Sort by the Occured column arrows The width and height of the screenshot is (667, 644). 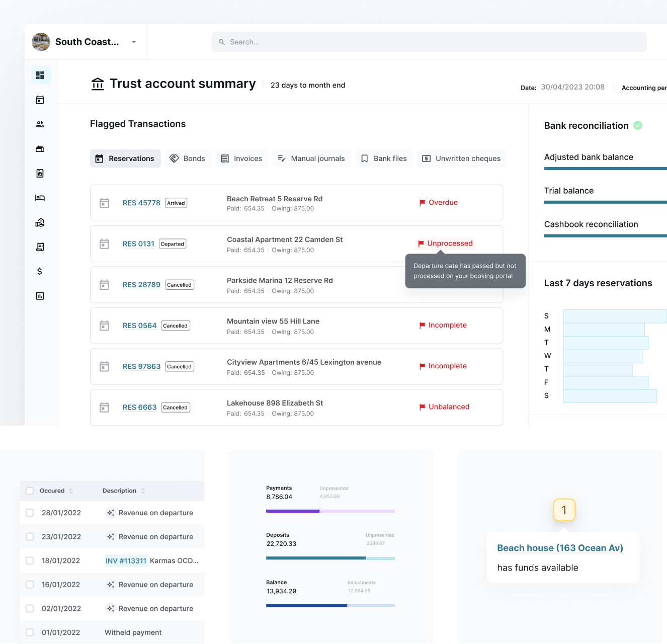point(71,491)
